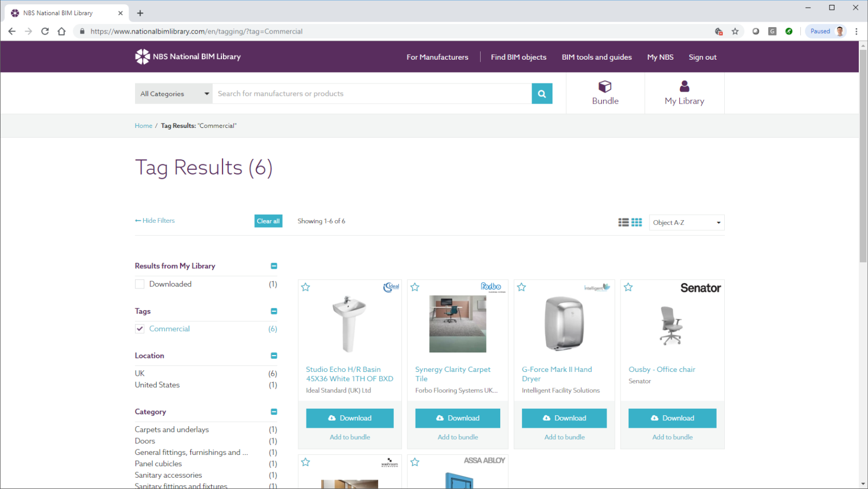Open the All Categories dropdown
The height and width of the screenshot is (489, 868).
(x=174, y=94)
